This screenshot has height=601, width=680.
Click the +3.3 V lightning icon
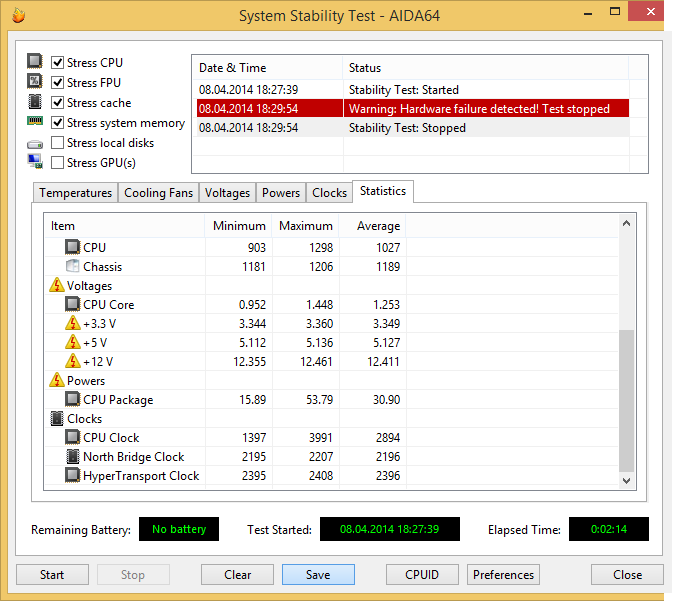tap(72, 323)
